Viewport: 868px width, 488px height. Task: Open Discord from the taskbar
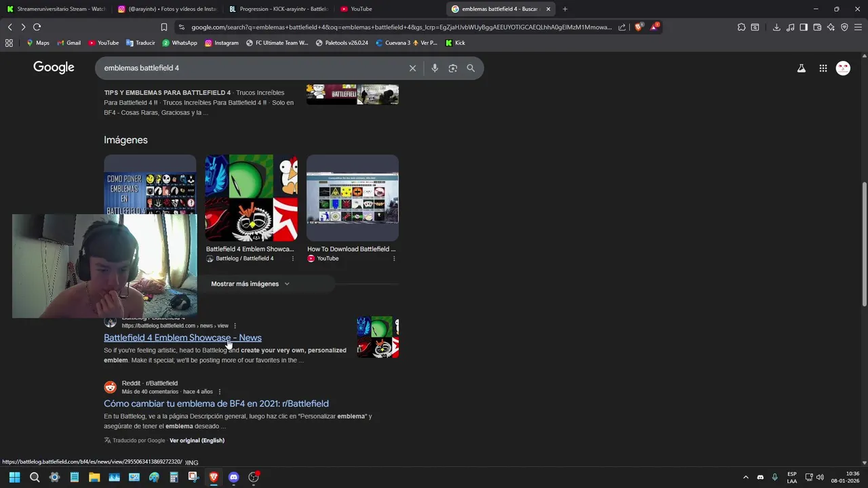234,477
